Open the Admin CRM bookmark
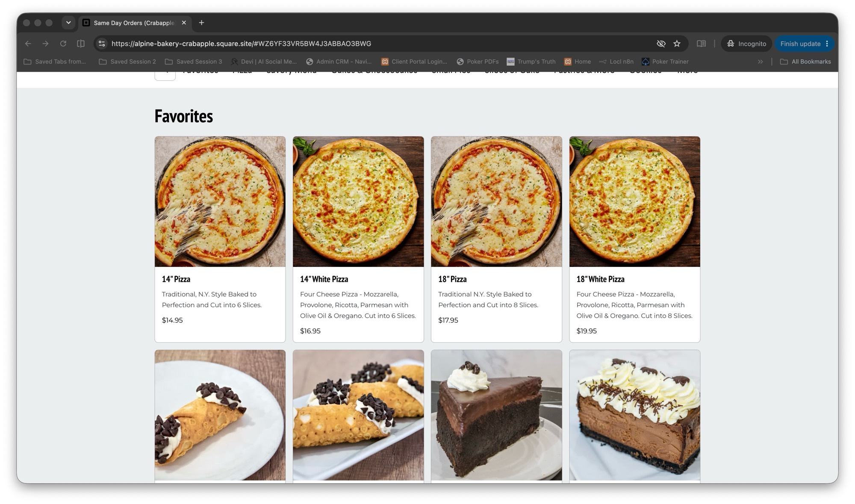Image resolution: width=855 pixels, height=504 pixels. coord(339,62)
